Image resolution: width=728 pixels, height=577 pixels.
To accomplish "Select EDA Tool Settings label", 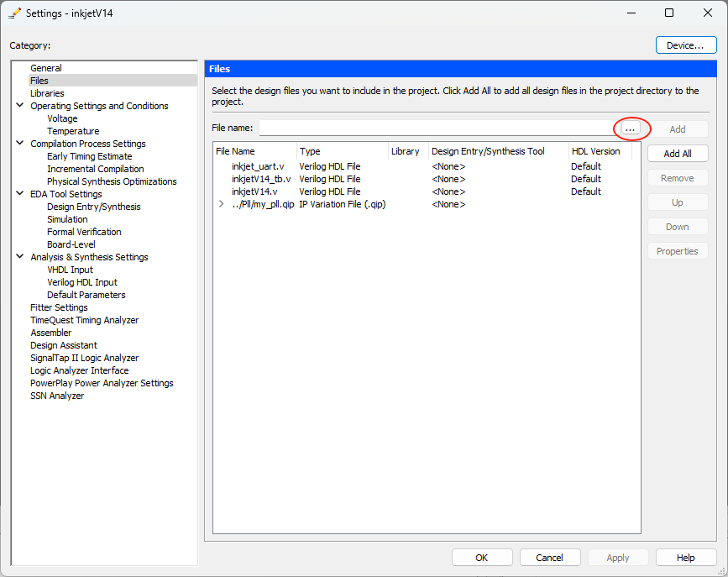I will pyautogui.click(x=66, y=194).
